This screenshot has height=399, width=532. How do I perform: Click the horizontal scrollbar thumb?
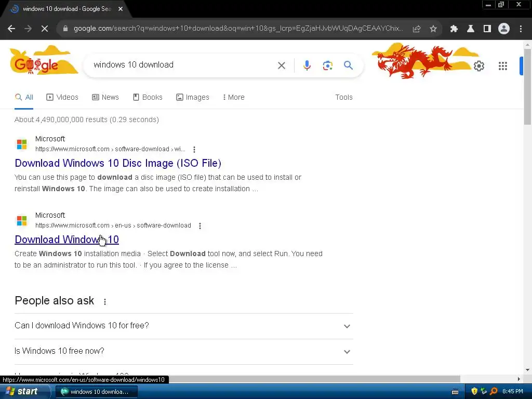pos(314,379)
